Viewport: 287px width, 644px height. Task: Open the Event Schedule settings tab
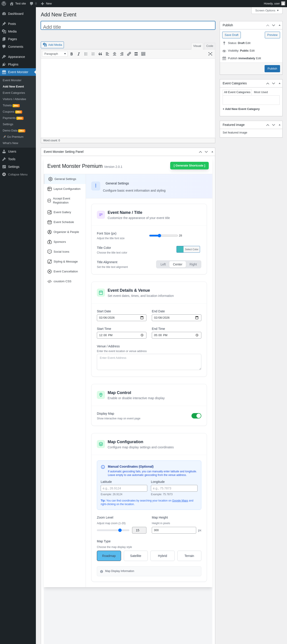click(x=63, y=222)
